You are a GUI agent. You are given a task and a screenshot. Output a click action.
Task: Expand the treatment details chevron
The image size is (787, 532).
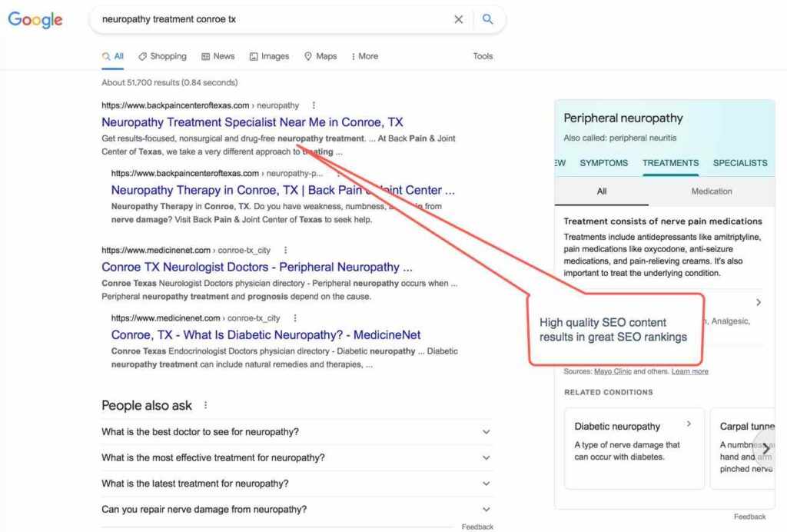(x=759, y=302)
